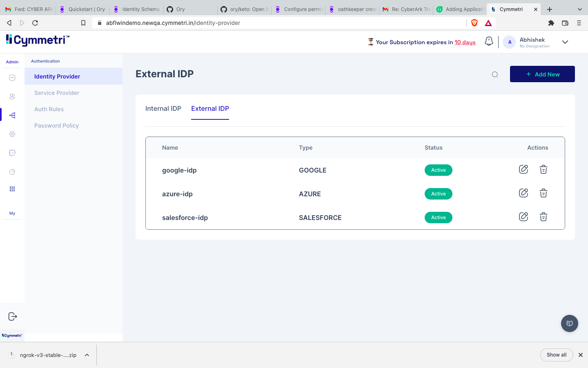The image size is (588, 368).
Task: Open the search magnifier near Add New
Action: click(x=494, y=74)
